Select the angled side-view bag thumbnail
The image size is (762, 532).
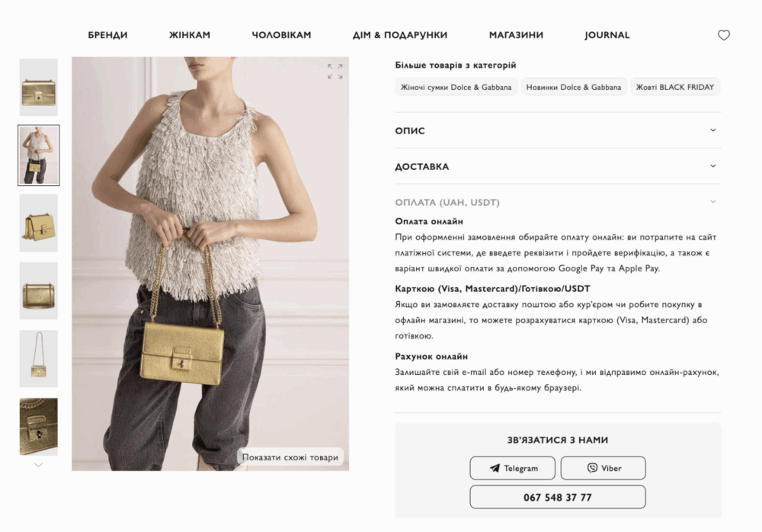coord(38,223)
